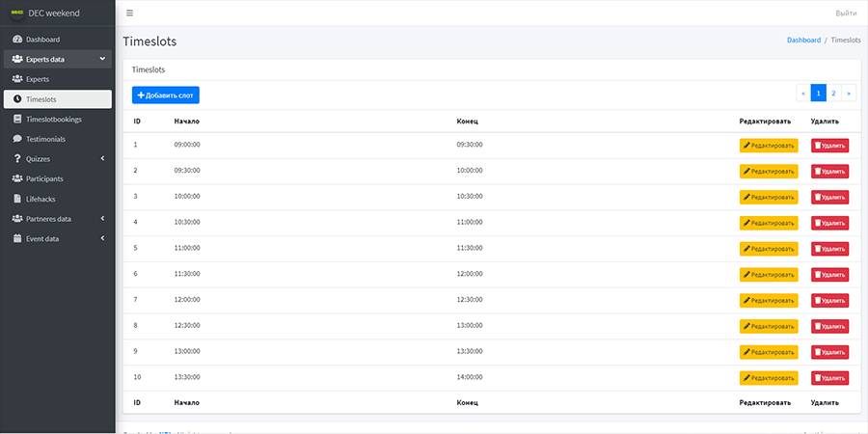Open the Participants sidebar item
Screen dimensions: 868x434
[x=44, y=178]
